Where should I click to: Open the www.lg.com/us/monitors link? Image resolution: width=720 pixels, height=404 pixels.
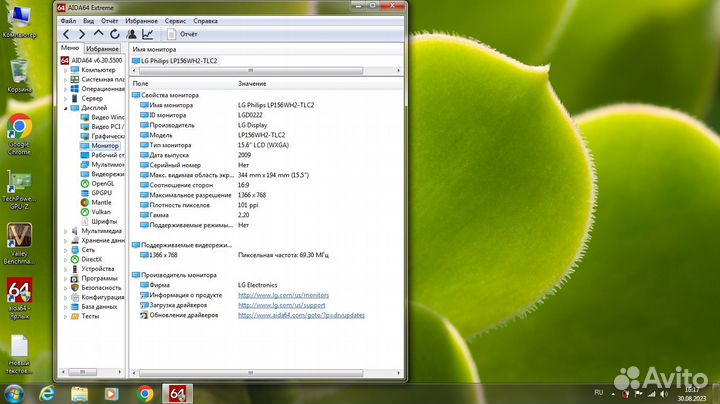point(283,295)
